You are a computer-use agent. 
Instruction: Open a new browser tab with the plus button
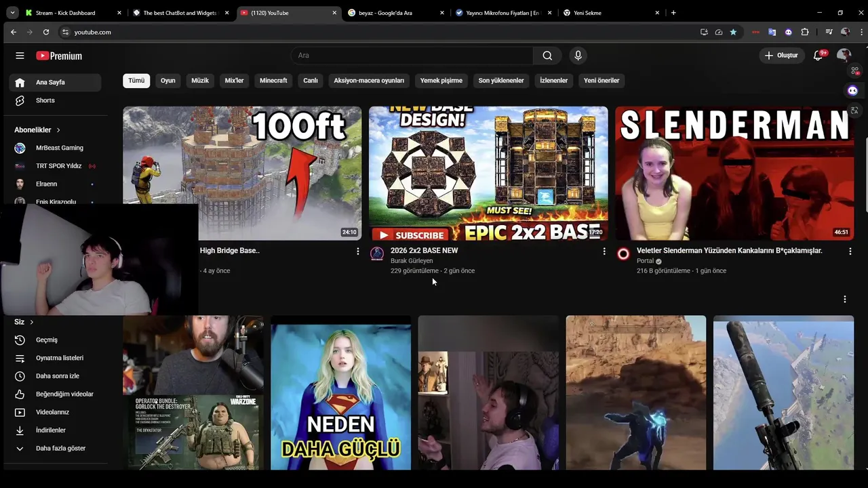[x=673, y=13]
